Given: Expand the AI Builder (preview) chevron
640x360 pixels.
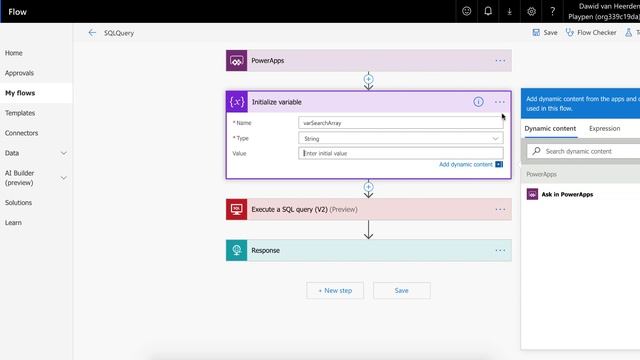Looking at the screenshot, I should 64,178.
